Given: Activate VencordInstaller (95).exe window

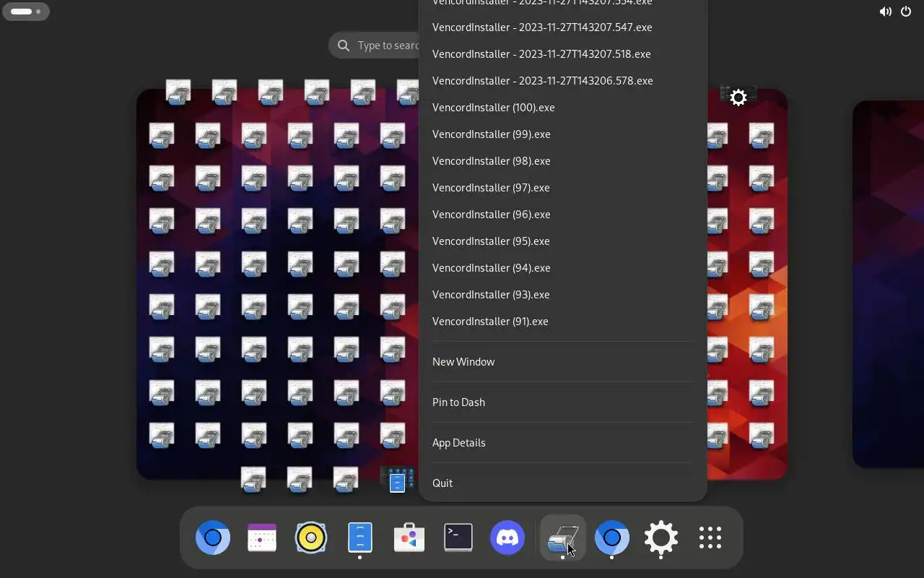Looking at the screenshot, I should click(563, 241).
